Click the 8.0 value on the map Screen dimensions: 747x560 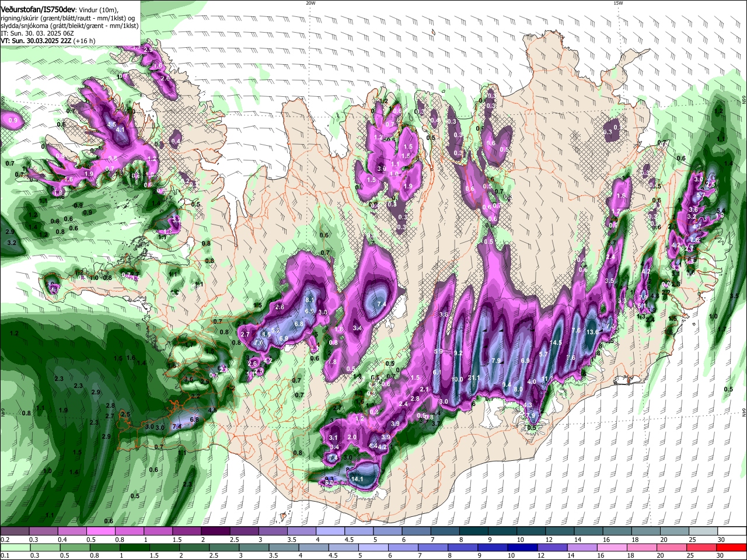pos(518,389)
